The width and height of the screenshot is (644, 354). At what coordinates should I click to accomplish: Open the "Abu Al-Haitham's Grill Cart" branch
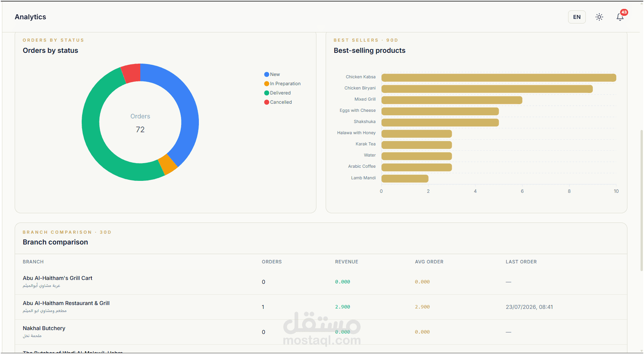tap(57, 278)
